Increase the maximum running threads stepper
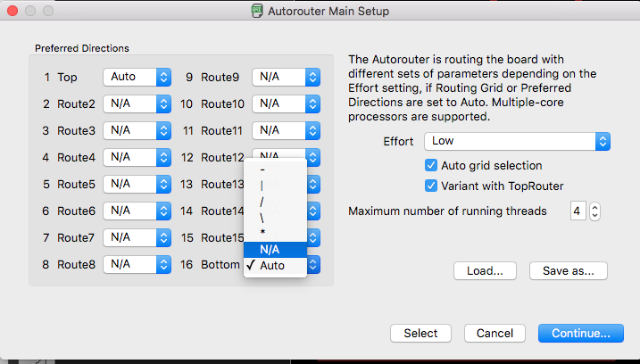The height and width of the screenshot is (364, 640). pos(595,207)
